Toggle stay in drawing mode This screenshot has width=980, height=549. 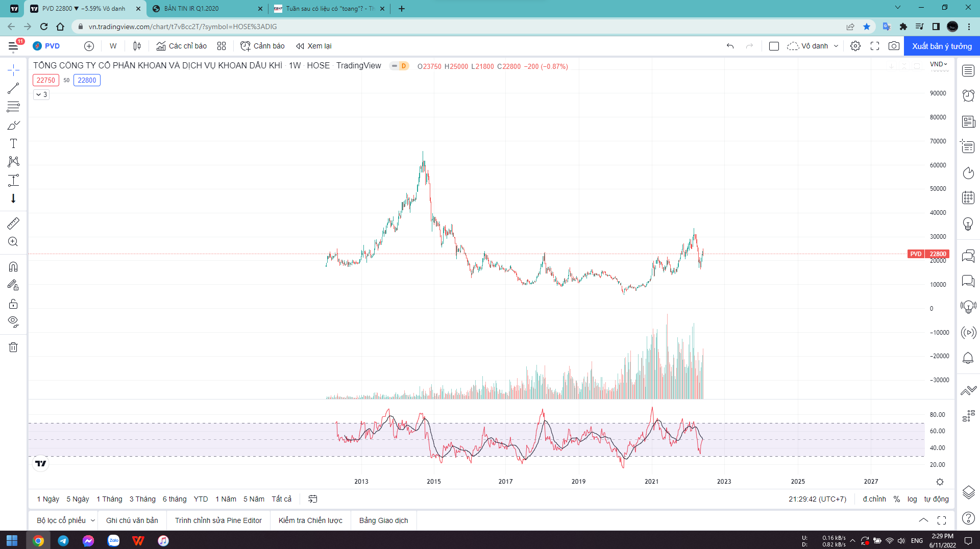pyautogui.click(x=13, y=285)
